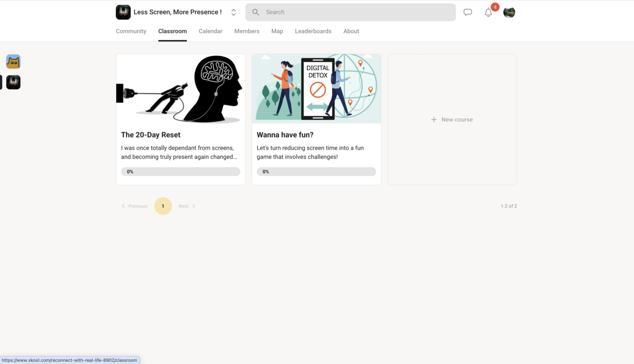This screenshot has width=634, height=364.
Task: Click the search magnifier icon
Action: point(256,12)
